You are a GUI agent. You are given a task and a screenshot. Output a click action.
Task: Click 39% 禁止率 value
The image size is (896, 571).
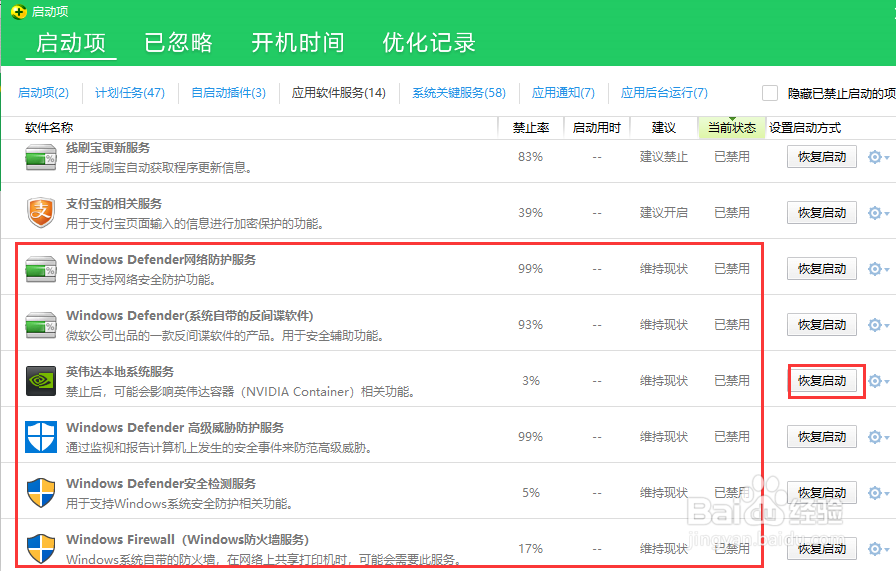click(x=530, y=213)
